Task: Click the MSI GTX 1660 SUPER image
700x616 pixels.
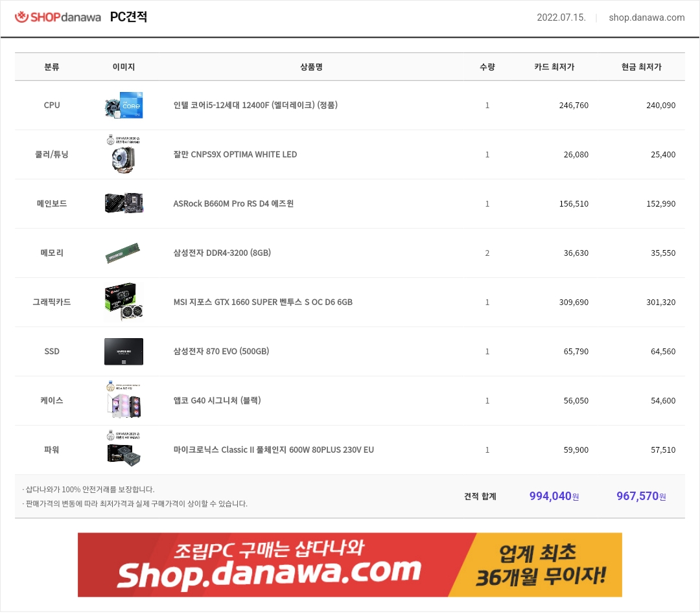Action: (x=124, y=302)
